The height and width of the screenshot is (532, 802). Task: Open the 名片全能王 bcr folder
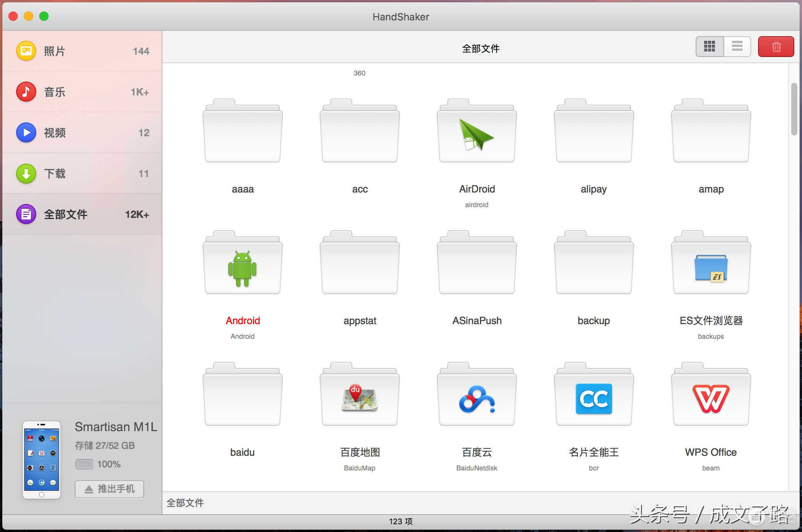pyautogui.click(x=594, y=394)
